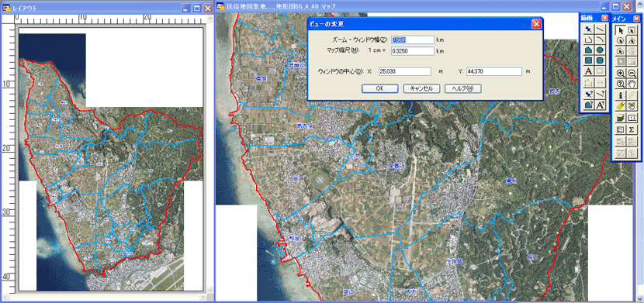Image resolution: width=644 pixels, height=303 pixels.
Task: Select the Rounded Rectangle drawing tool
Action: (600, 61)
